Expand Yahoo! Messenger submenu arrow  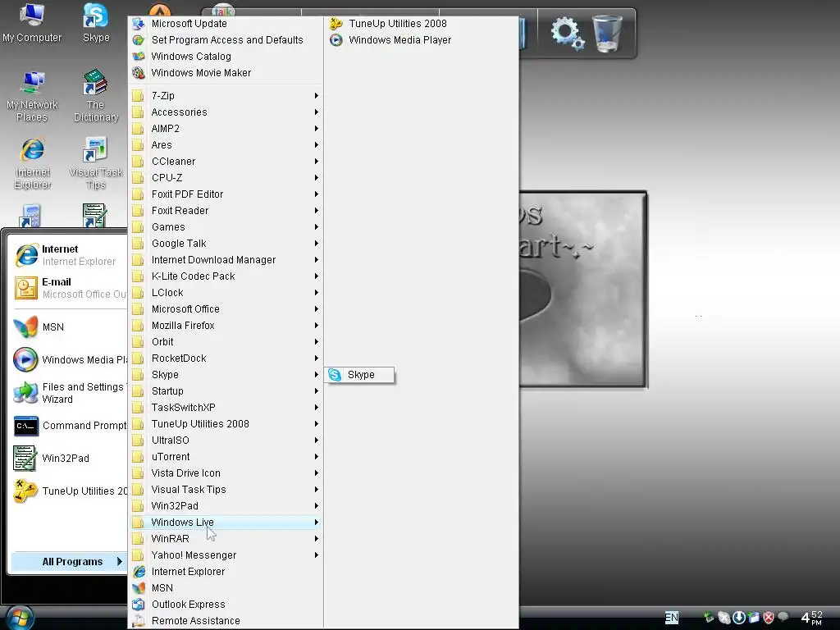[x=316, y=555]
